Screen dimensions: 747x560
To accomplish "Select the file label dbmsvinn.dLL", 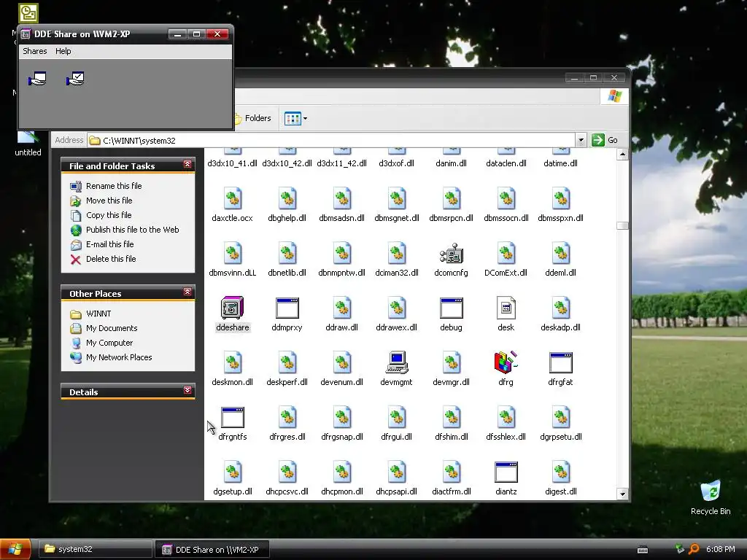I will 233,273.
